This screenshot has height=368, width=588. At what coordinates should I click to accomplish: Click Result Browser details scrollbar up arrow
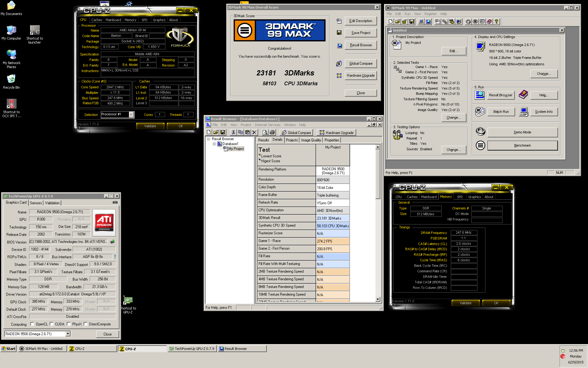point(378,147)
